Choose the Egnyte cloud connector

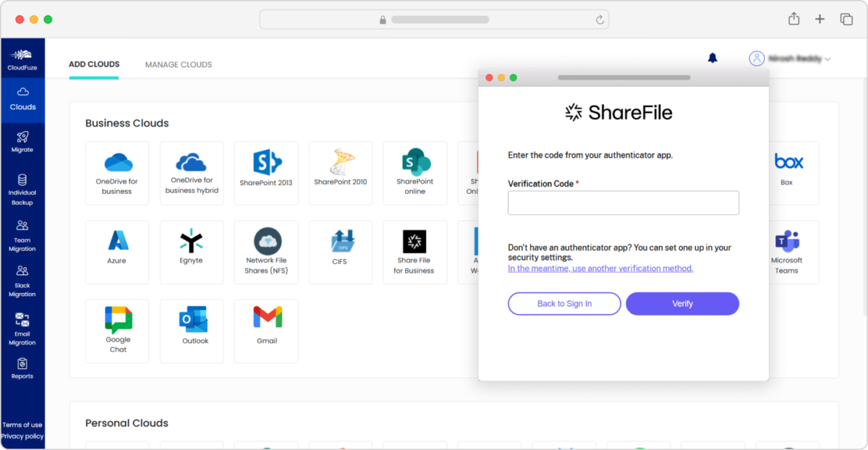(191, 252)
